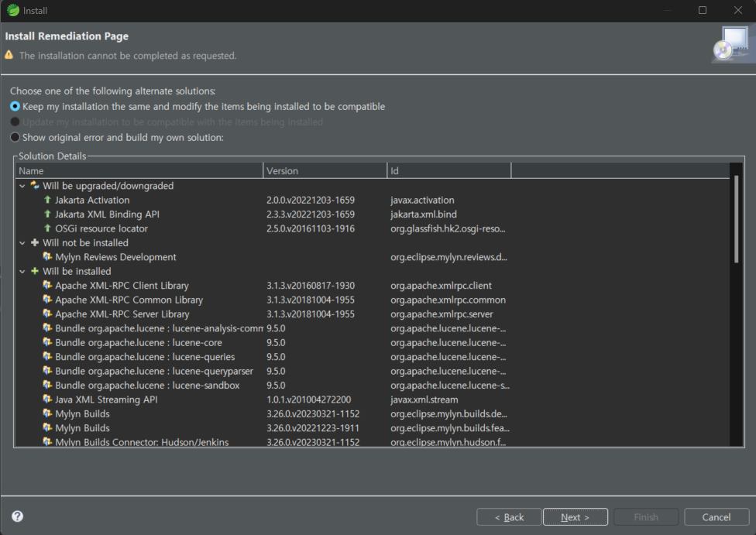Click icon of lucene-analysis-common bundle row
Image resolution: width=756 pixels, height=535 pixels.
[x=47, y=328]
